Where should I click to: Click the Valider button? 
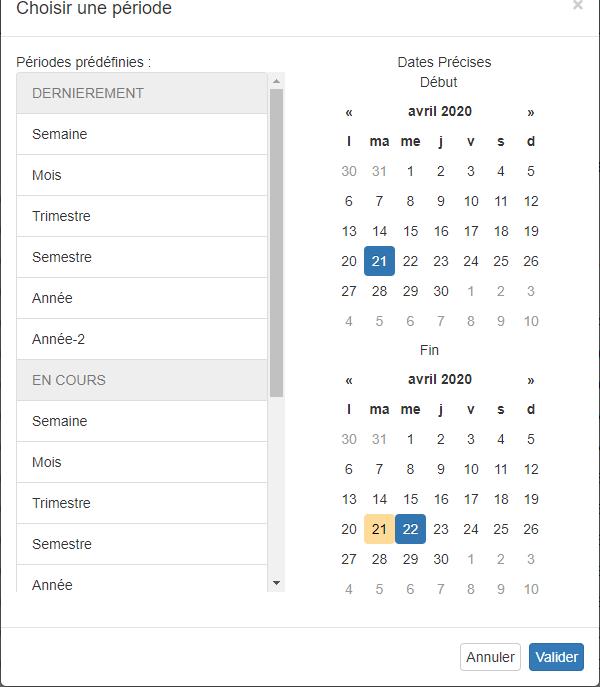(556, 657)
